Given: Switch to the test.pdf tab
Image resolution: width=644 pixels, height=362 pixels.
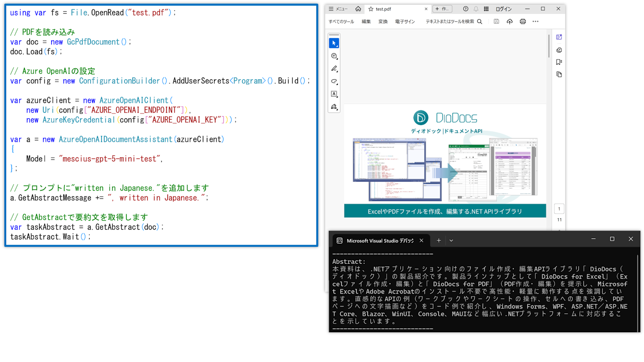Looking at the screenshot, I should [398, 9].
